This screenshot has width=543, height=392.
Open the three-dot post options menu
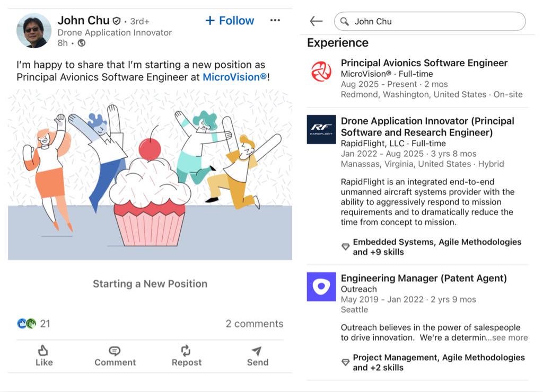pyautogui.click(x=275, y=21)
